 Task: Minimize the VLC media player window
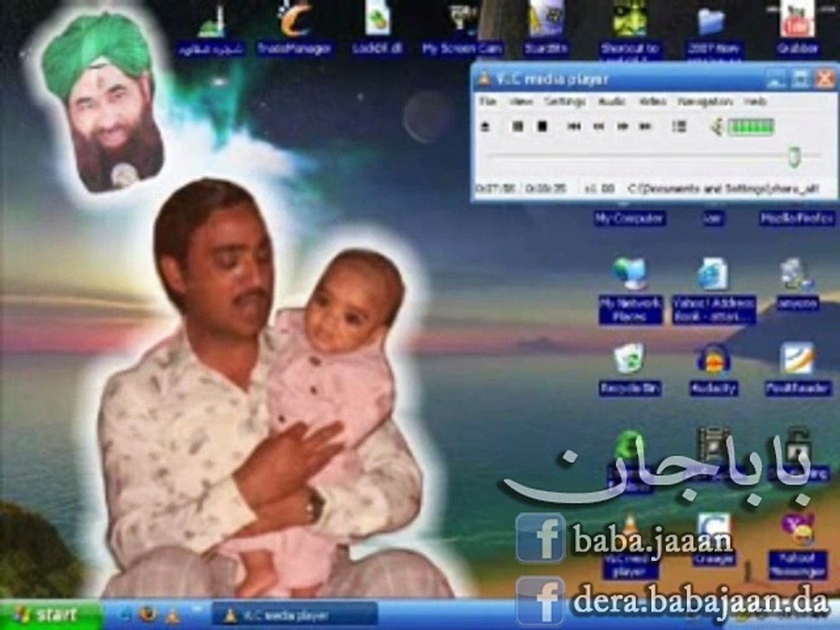tap(776, 79)
